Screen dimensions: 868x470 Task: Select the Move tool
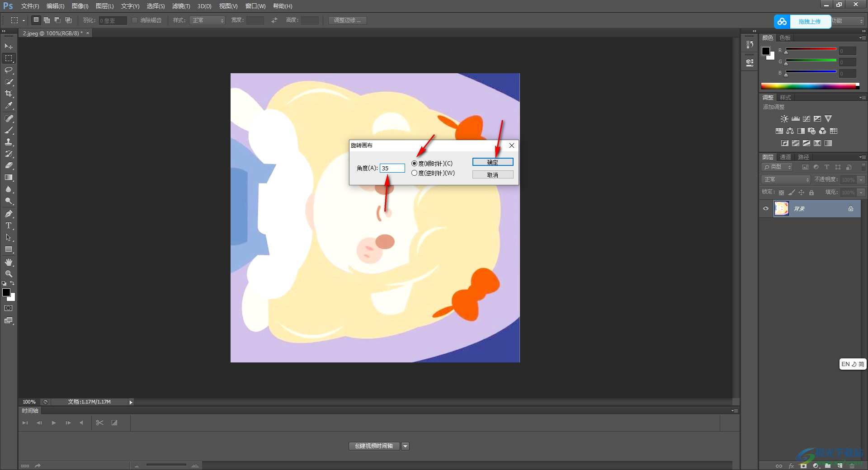[x=9, y=47]
